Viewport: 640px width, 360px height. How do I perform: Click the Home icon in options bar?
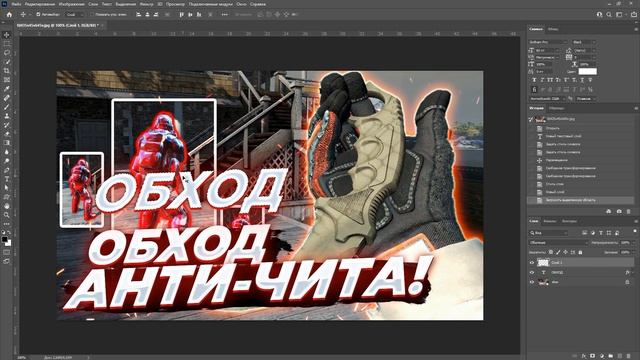tap(9, 14)
